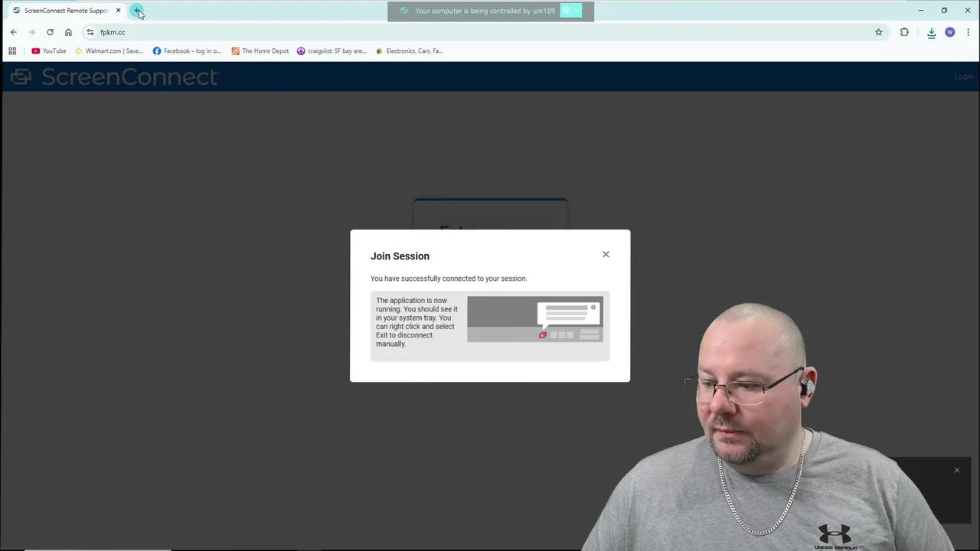Close the ScreenConnect Remote Support tab
Viewport: 980px width, 551px height.
point(118,11)
